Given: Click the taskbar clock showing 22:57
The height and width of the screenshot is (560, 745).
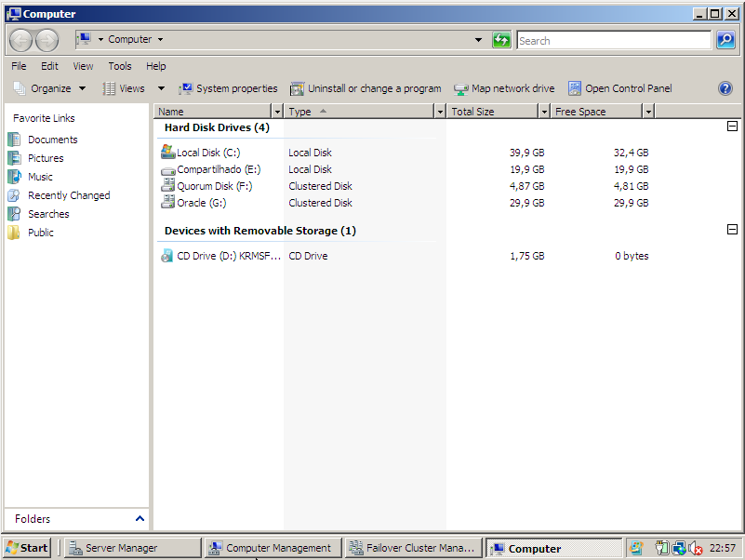Looking at the screenshot, I should pos(722,548).
